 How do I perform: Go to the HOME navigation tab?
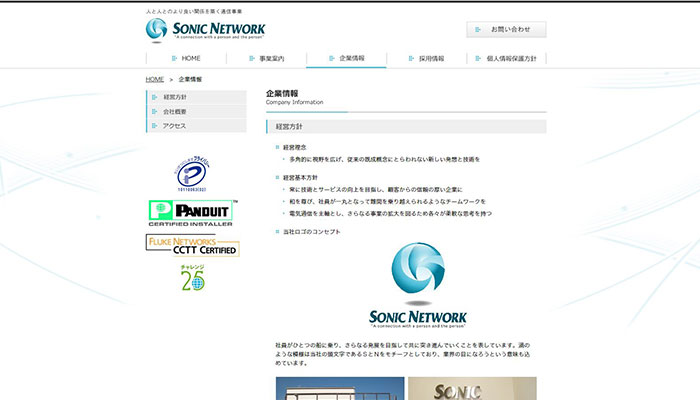click(x=186, y=58)
